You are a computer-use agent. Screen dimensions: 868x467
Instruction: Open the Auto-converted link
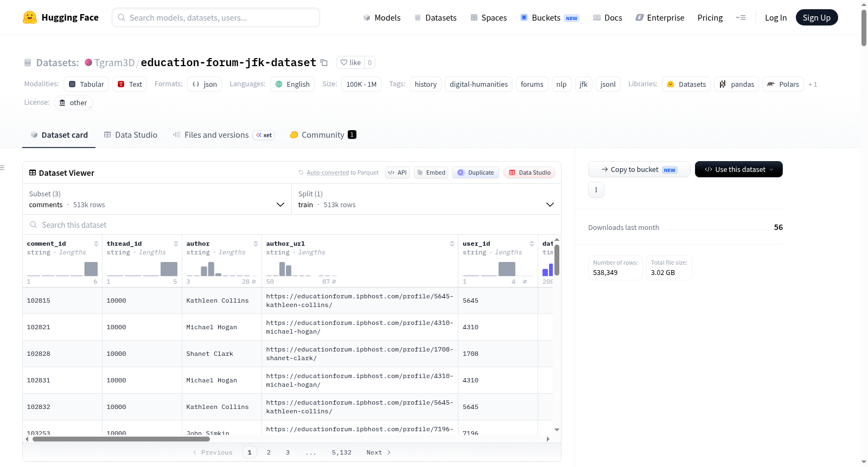[x=328, y=172]
